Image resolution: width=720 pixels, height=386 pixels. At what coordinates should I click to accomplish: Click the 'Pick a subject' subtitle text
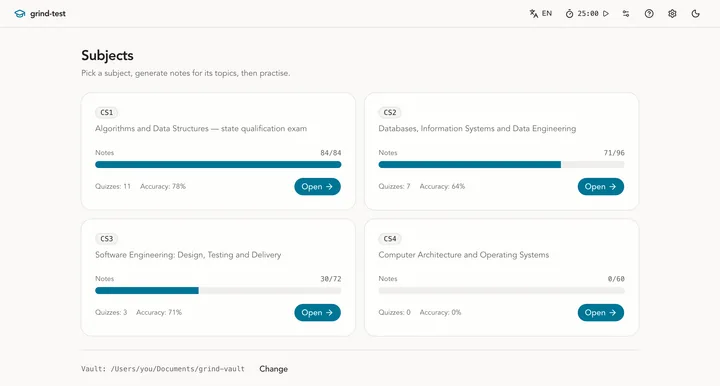pyautogui.click(x=186, y=73)
